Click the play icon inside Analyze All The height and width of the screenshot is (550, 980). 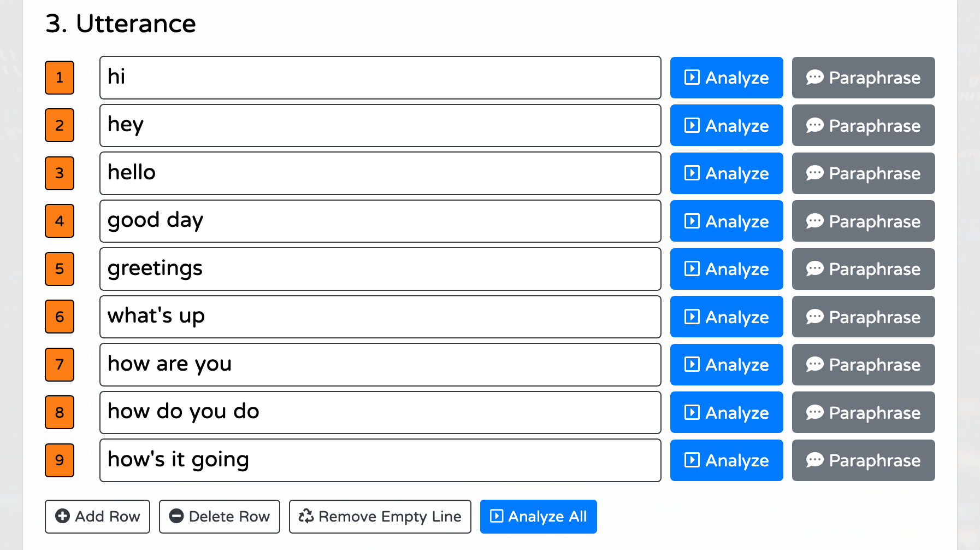tap(497, 516)
